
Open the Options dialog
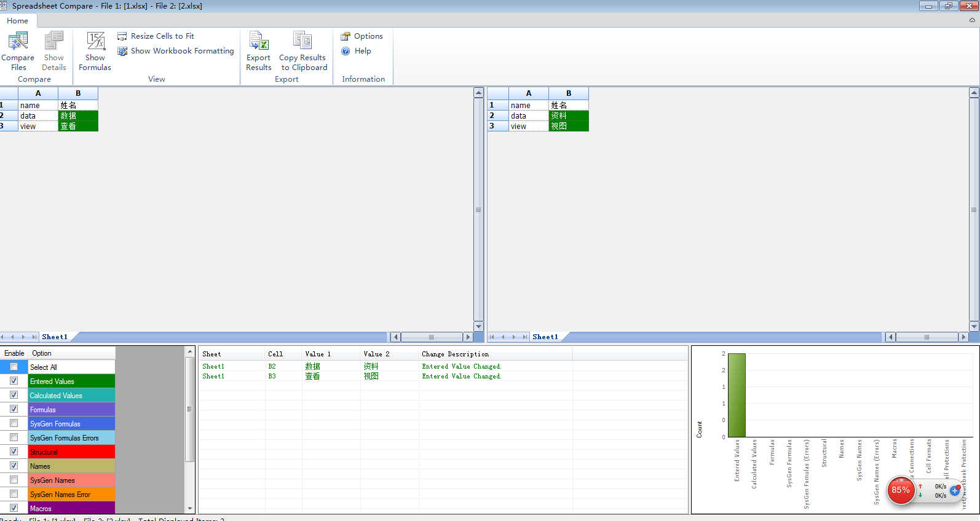tap(362, 36)
